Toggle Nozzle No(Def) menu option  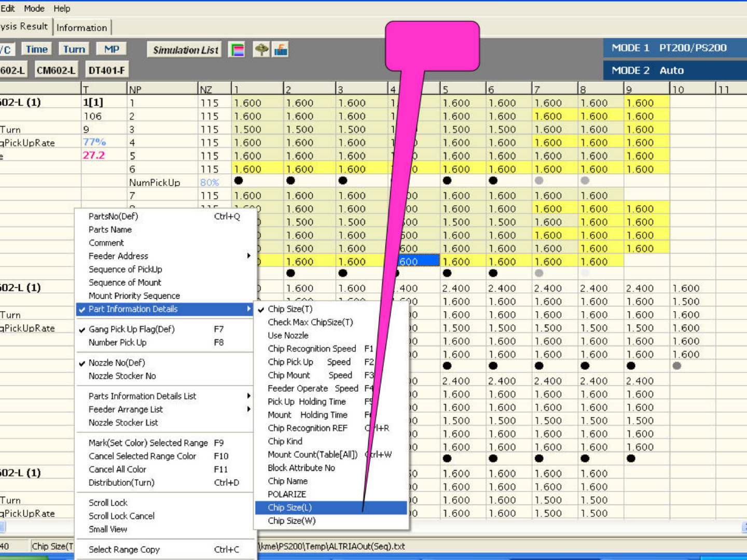(117, 363)
